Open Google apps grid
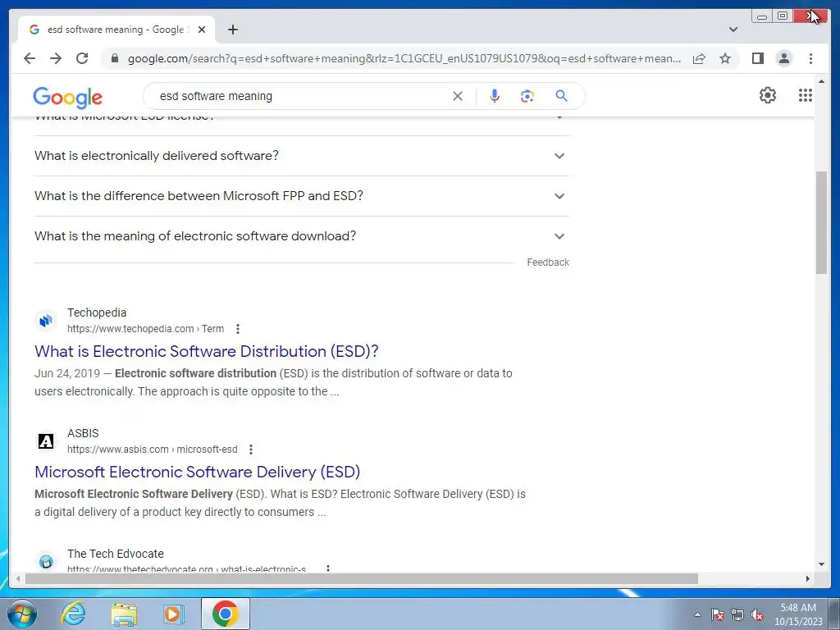Viewport: 840px width, 630px height. 806,95
